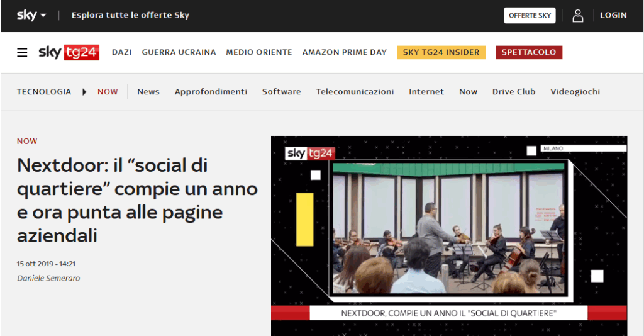Go to GUERRA UCRAINA section
The height and width of the screenshot is (336, 644).
click(179, 52)
